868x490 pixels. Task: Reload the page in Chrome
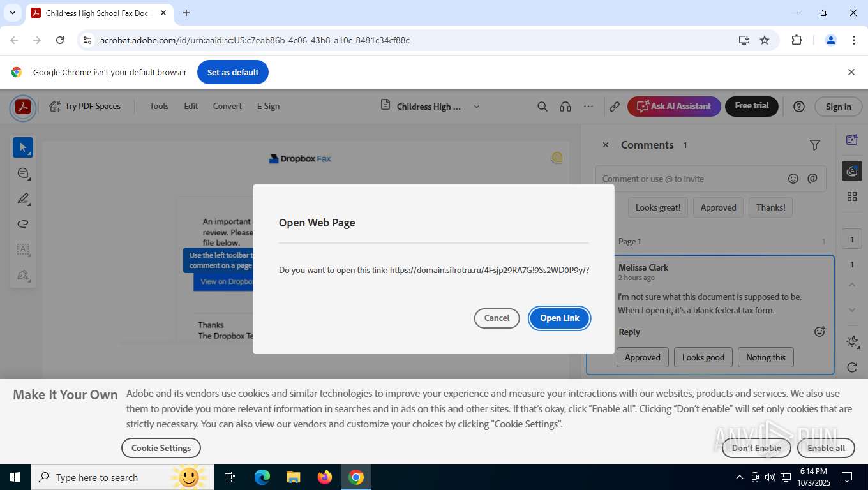pyautogui.click(x=60, y=40)
